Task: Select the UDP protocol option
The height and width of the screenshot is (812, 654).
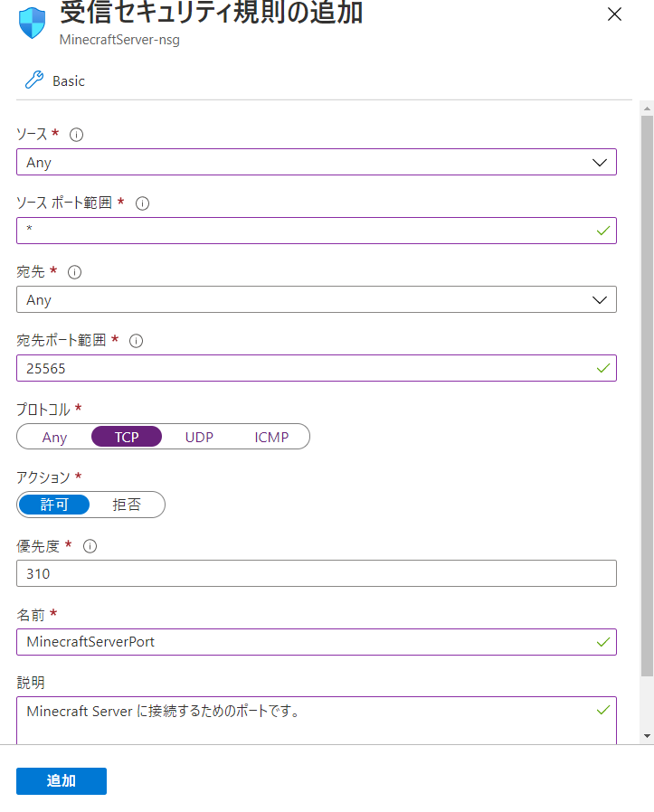Action: 198,437
